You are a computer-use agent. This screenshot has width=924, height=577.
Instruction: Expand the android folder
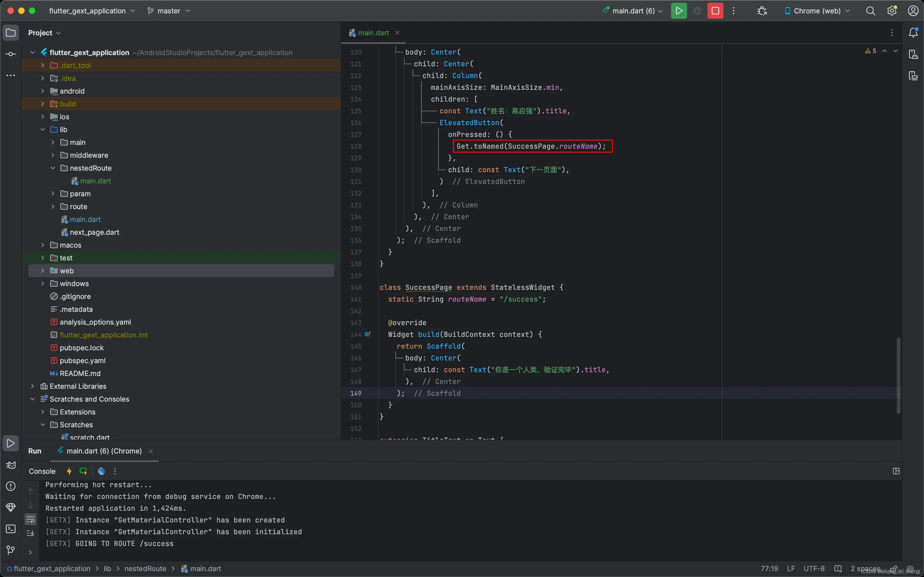[43, 91]
